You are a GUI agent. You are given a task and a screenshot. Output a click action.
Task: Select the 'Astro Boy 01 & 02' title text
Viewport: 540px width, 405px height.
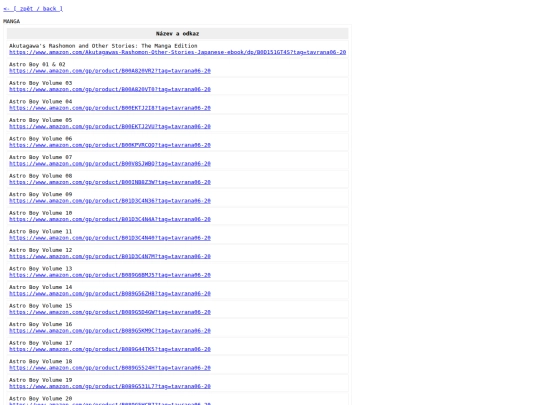click(x=37, y=64)
